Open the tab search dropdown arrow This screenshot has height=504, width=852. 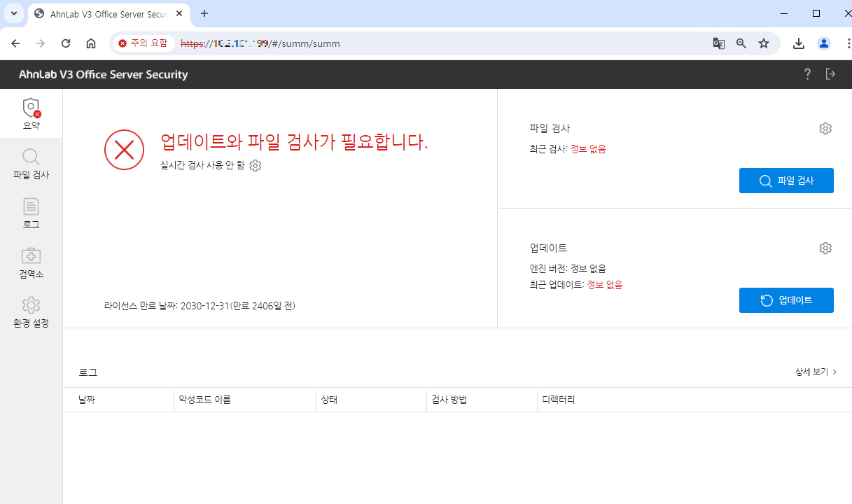14,14
